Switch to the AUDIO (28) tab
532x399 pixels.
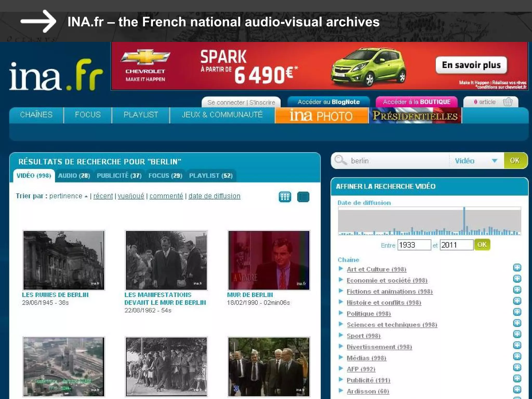coord(74,176)
